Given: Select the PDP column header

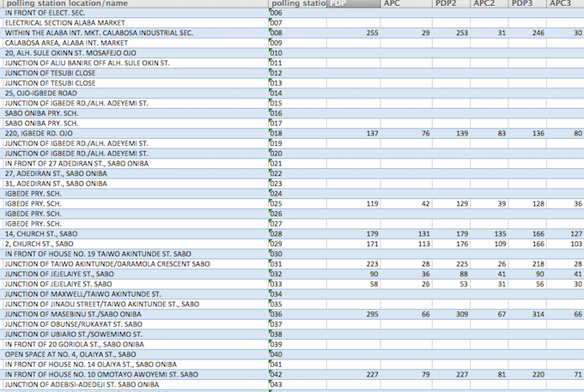Looking at the screenshot, I should [354, 3].
